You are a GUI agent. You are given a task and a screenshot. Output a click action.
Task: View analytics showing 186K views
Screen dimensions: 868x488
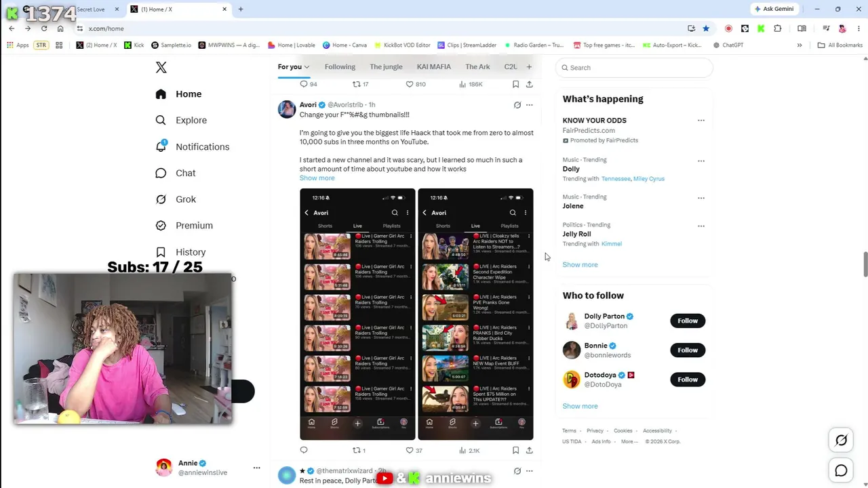click(x=471, y=84)
